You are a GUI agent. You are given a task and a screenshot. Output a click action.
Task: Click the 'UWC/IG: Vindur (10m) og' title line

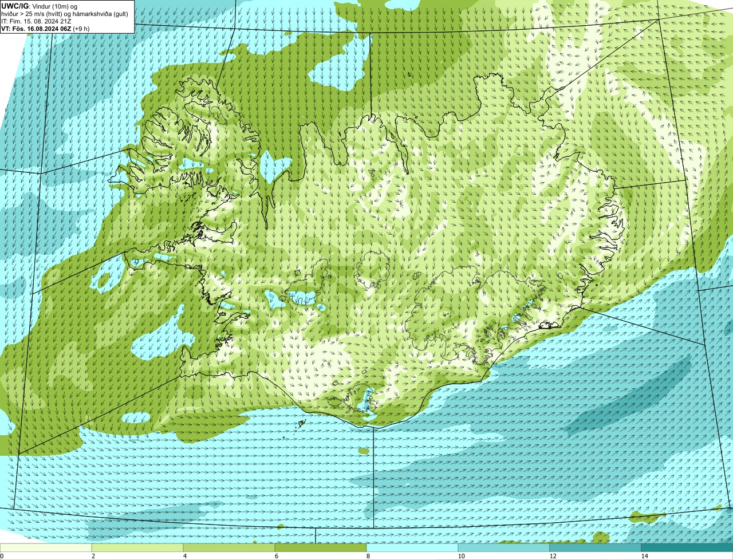(38, 6)
